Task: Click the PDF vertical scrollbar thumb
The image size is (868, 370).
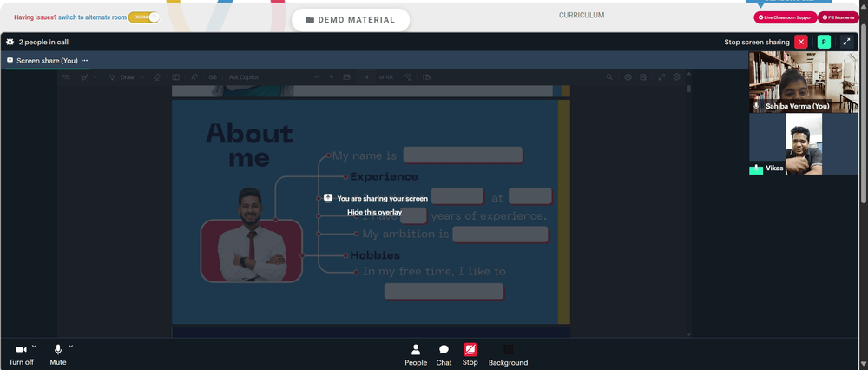Action: (688, 88)
